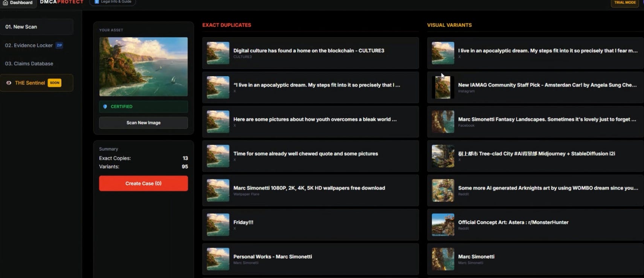Open thumbnail of apocalyptic dream result in Exact Duplicates
Image resolution: width=644 pixels, height=278 pixels.
[218, 87]
